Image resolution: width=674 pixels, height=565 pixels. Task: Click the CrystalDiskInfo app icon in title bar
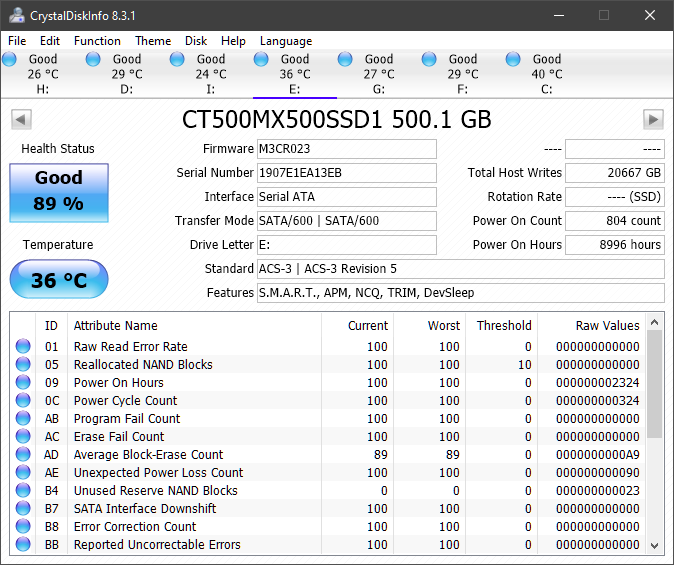pyautogui.click(x=17, y=15)
